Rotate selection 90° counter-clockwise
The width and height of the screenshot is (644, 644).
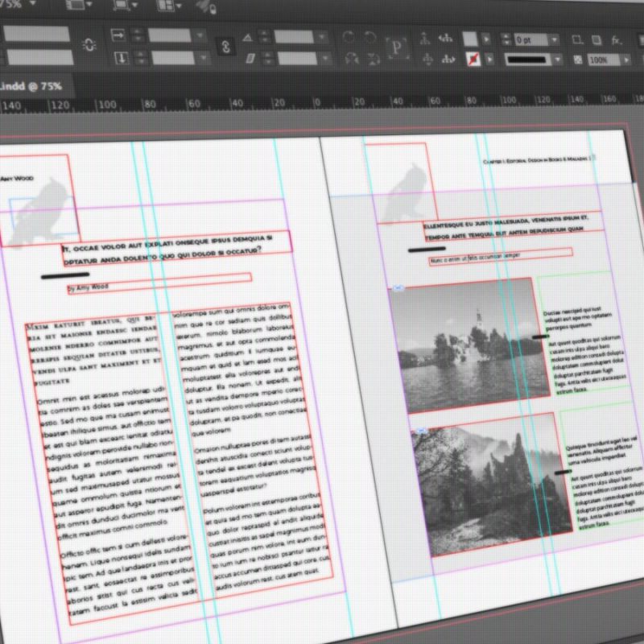[x=370, y=38]
